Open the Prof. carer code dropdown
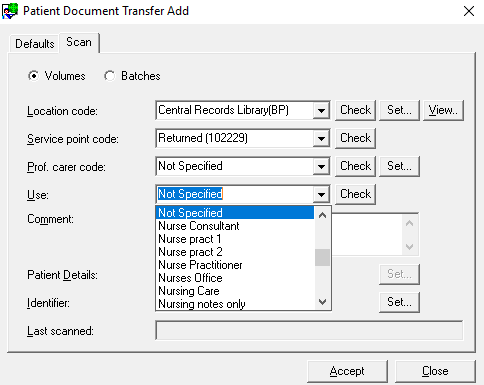Image resolution: width=484 pixels, height=385 pixels. (321, 166)
